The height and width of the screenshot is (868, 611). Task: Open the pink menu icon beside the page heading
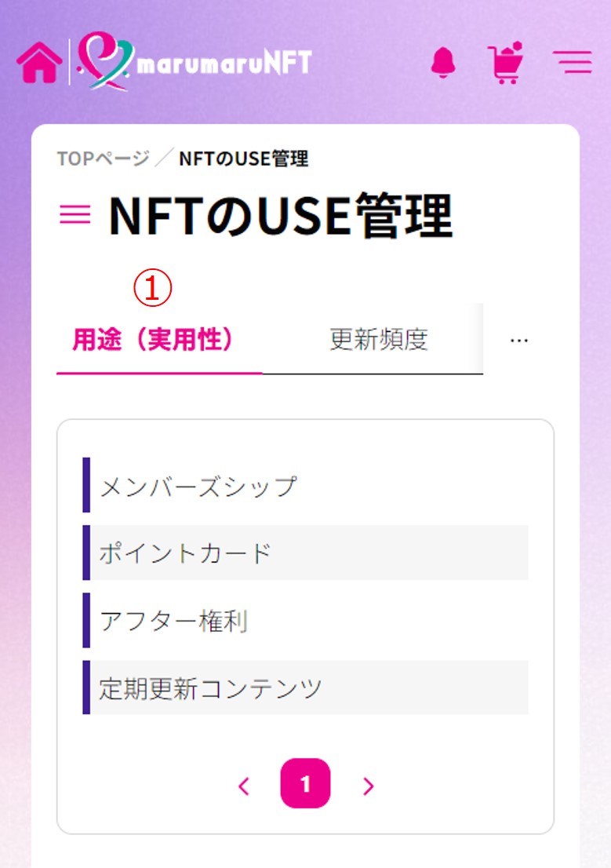(x=75, y=214)
